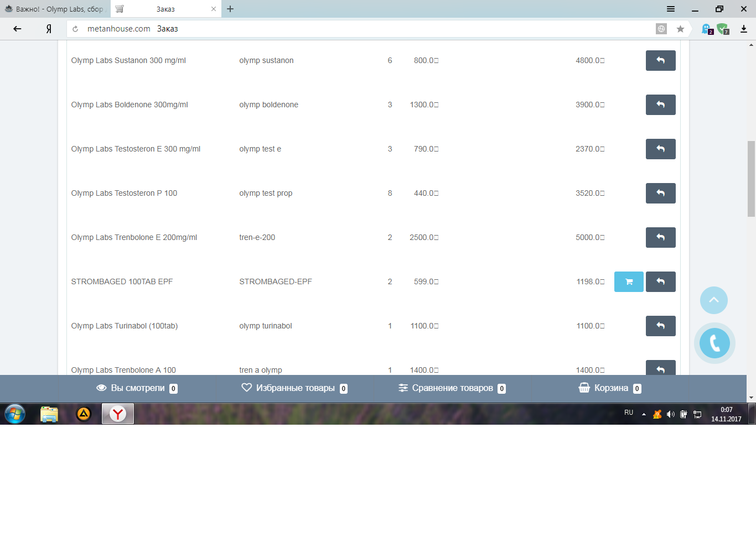The width and height of the screenshot is (756, 553).
Task: Open clock showing 0:07 14.11.2017
Action: 726,414
